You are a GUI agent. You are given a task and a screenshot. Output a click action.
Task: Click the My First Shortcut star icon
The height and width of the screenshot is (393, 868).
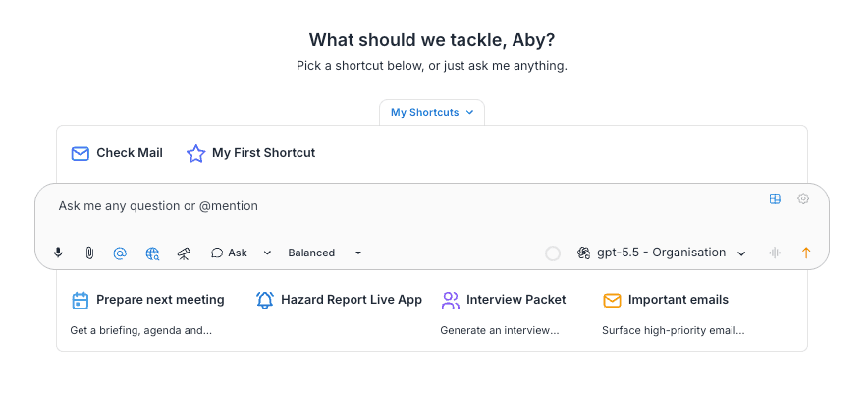(196, 153)
